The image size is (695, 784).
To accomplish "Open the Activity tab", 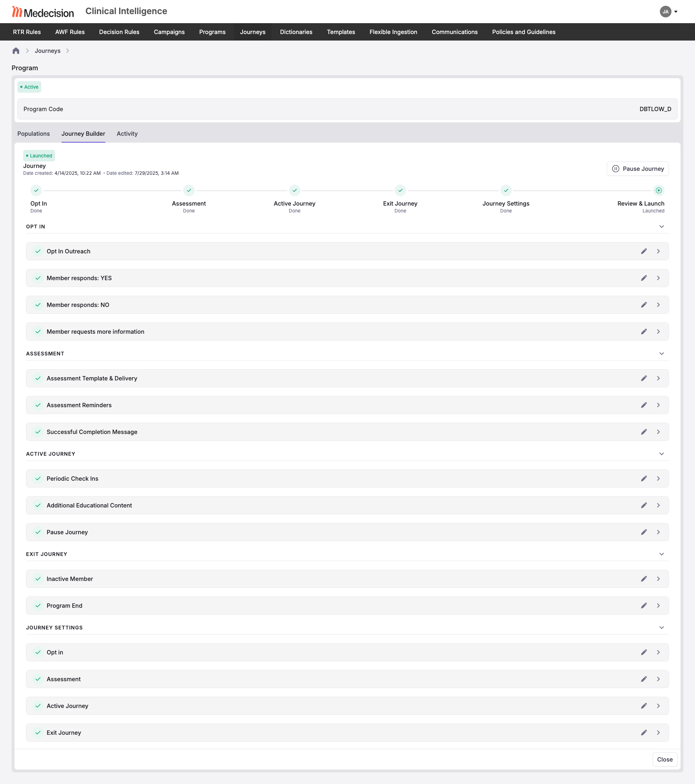I will coord(127,134).
